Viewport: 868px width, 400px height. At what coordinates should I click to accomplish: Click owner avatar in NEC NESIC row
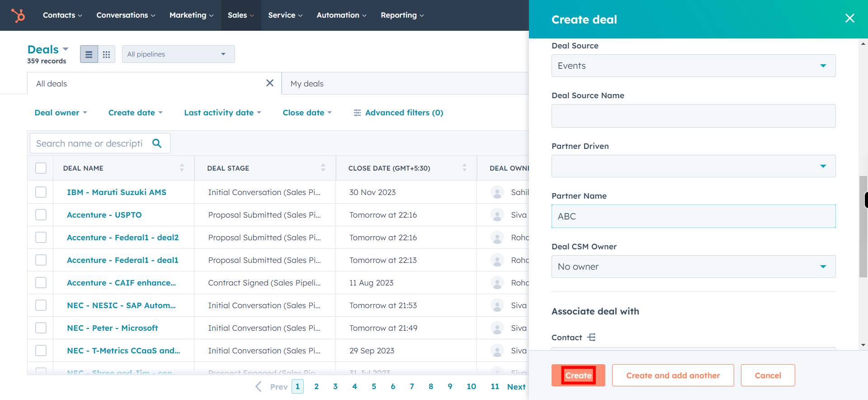pyautogui.click(x=497, y=305)
